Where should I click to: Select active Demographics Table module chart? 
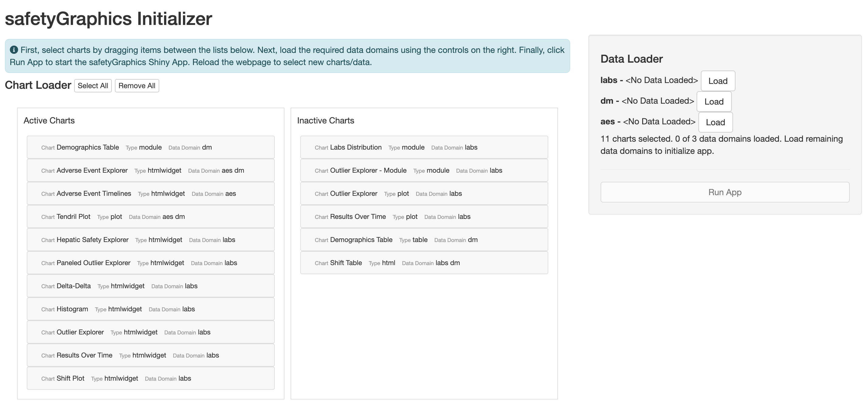pos(151,147)
